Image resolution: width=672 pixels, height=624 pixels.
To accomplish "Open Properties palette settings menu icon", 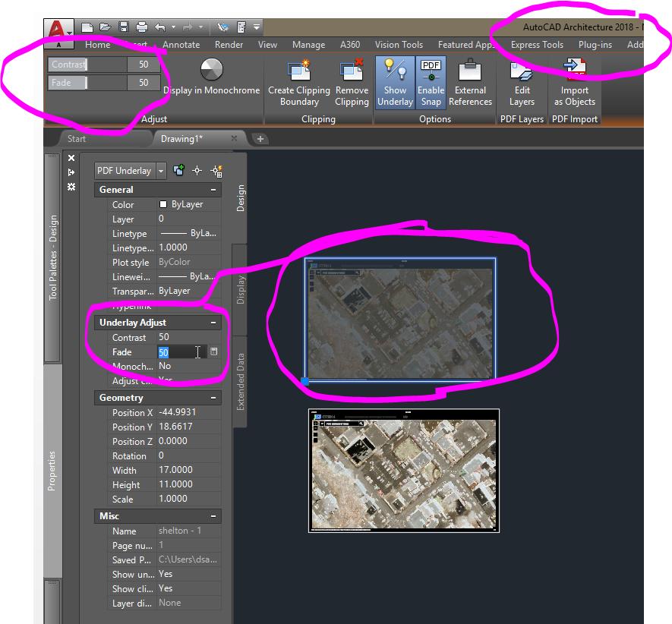I will coord(71,187).
